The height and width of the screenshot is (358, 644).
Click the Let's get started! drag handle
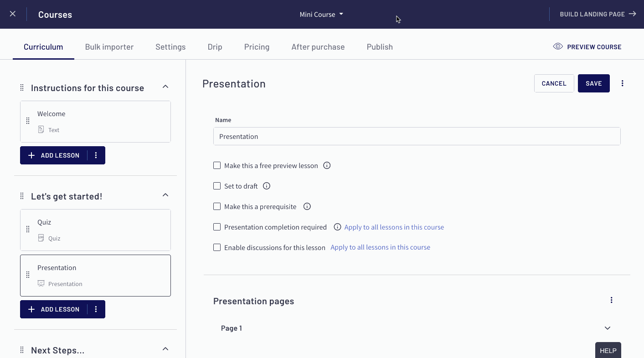tap(22, 196)
